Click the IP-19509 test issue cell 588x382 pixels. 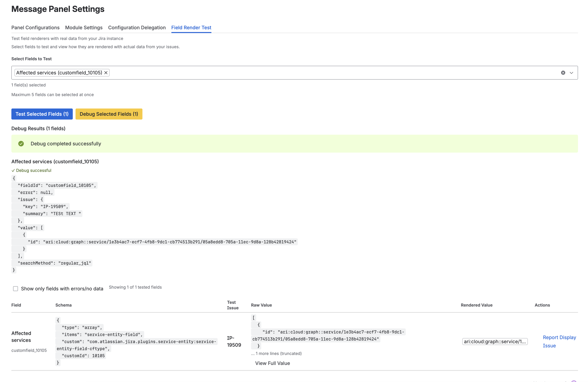234,341
